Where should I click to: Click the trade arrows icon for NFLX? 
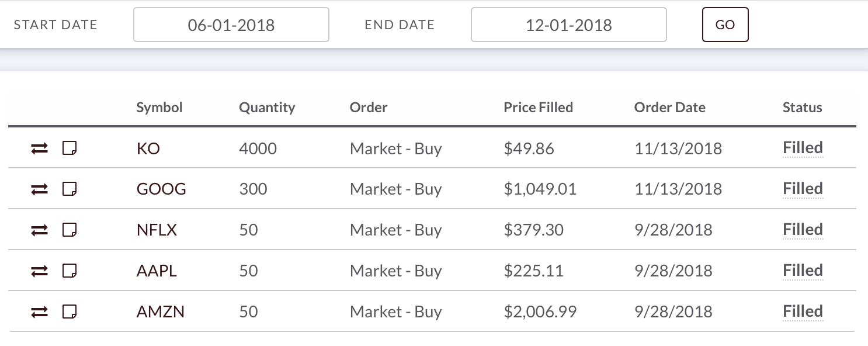(39, 230)
